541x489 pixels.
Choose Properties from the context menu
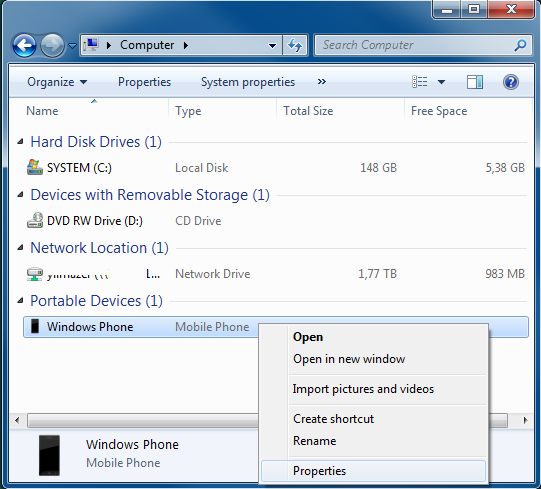[373, 471]
